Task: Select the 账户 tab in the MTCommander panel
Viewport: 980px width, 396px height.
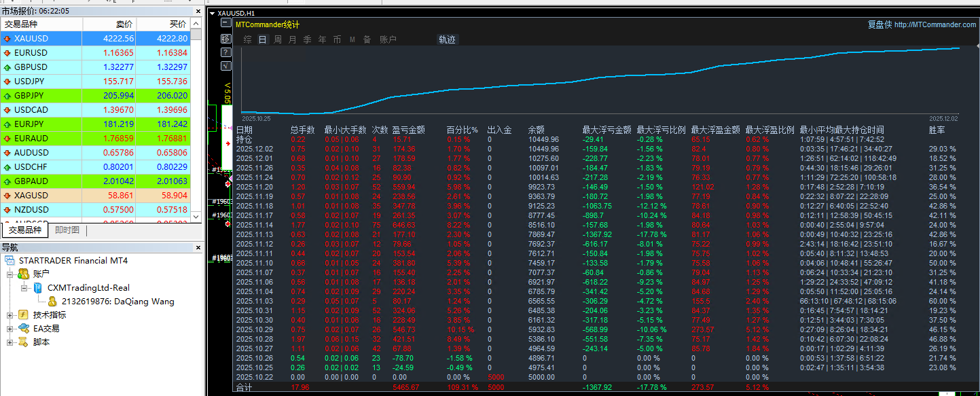Action: [x=388, y=39]
